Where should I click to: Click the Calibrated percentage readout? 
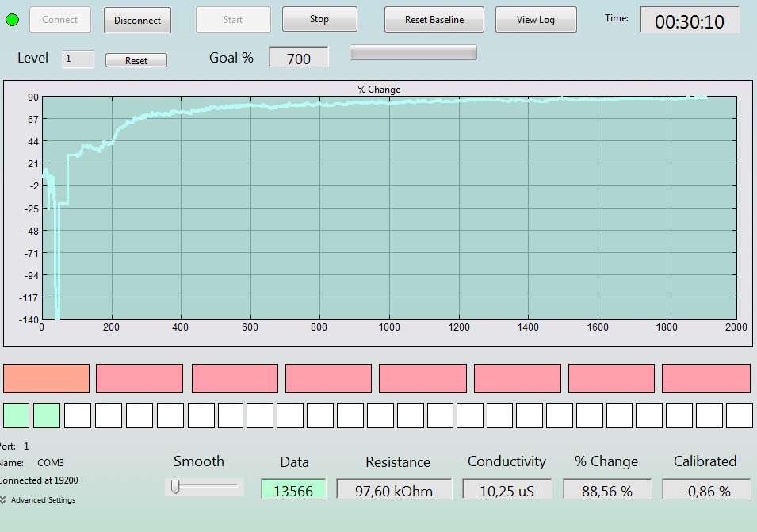coord(706,489)
